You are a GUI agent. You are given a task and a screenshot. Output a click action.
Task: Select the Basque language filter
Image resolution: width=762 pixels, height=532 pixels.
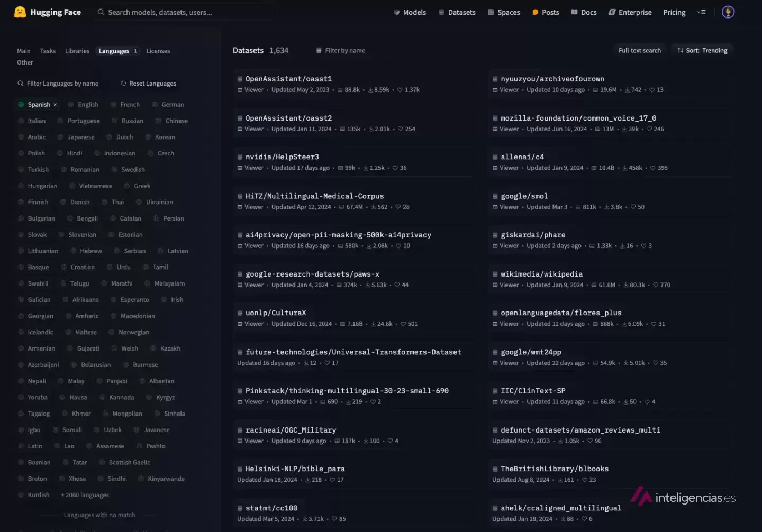tap(33, 268)
